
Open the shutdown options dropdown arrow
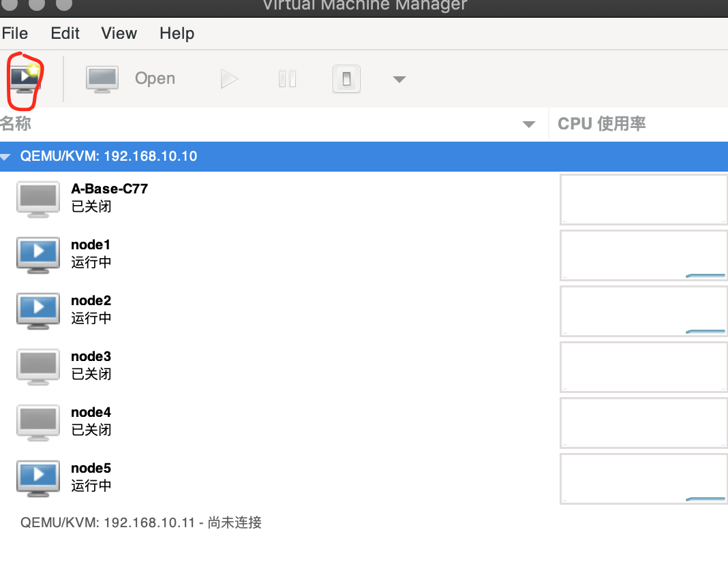399,79
